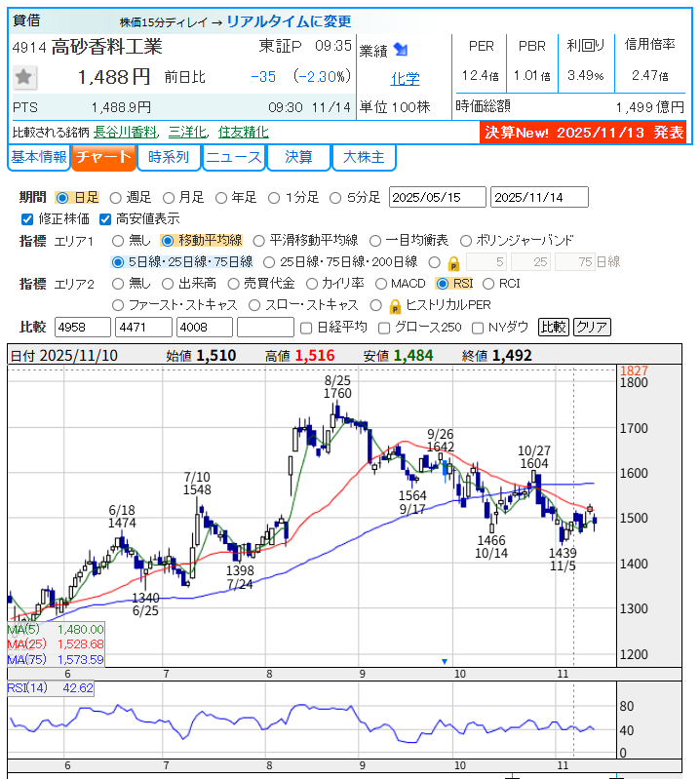Toggle the 高安値表示 checkbox

pyautogui.click(x=106, y=218)
